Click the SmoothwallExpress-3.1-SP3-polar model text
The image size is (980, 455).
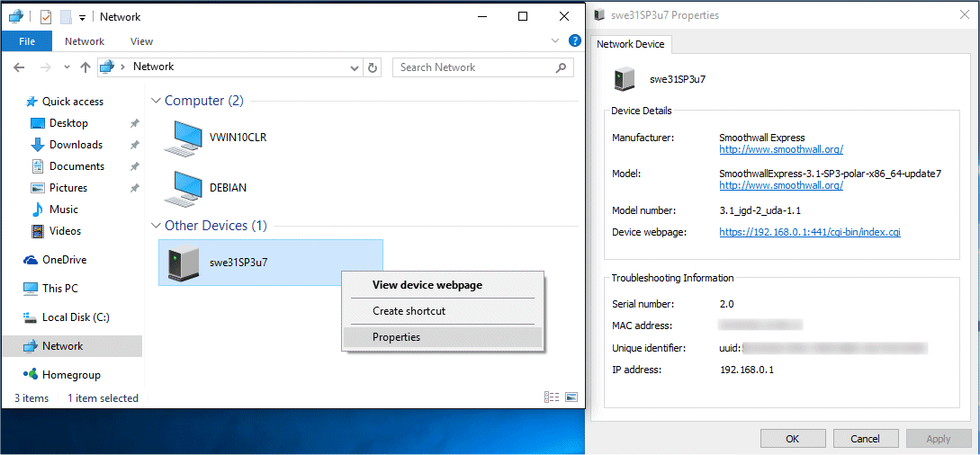(x=830, y=174)
